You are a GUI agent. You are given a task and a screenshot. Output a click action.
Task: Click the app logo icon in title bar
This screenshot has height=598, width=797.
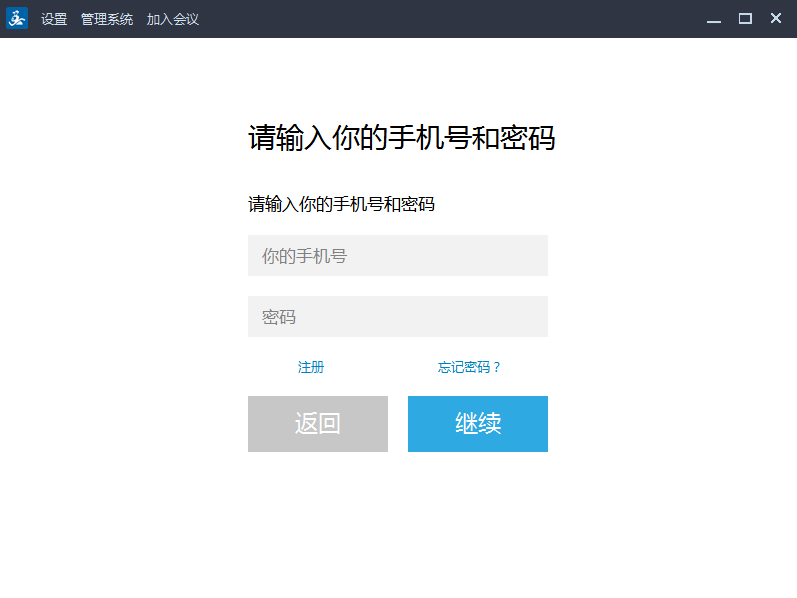pos(17,19)
